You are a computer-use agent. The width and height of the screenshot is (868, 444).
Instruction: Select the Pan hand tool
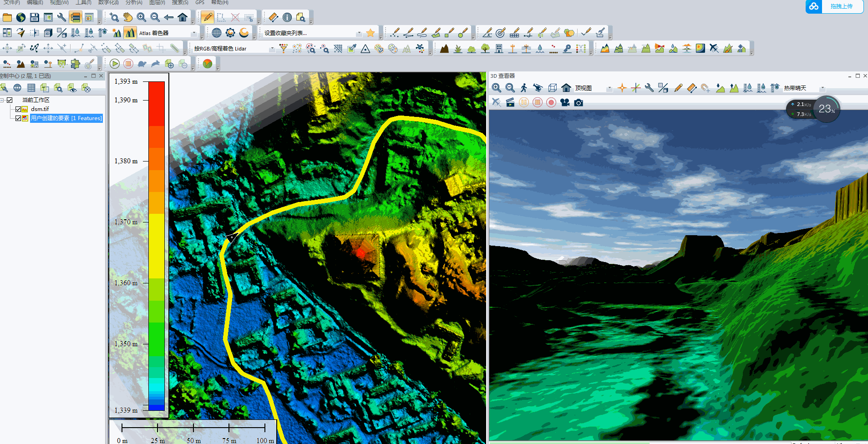pos(128,17)
